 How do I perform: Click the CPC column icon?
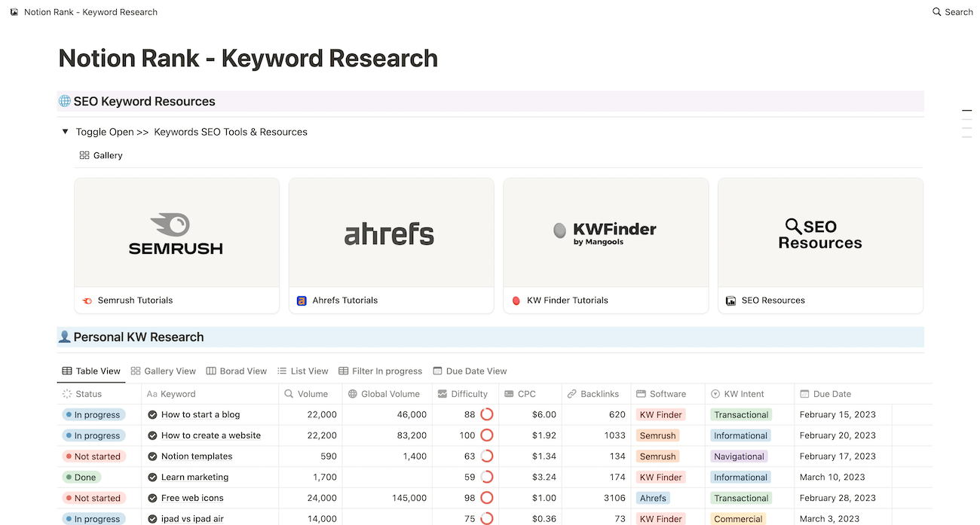pos(509,394)
